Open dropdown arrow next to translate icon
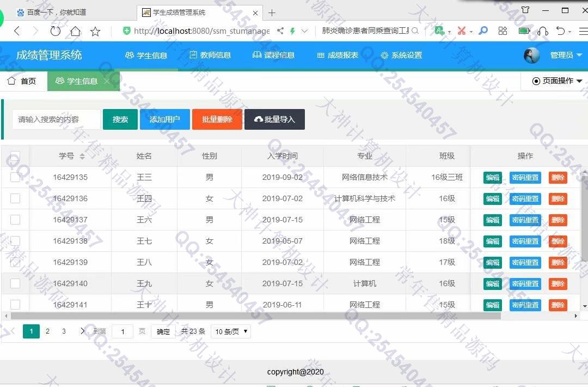This screenshot has width=588, height=387. [449, 32]
